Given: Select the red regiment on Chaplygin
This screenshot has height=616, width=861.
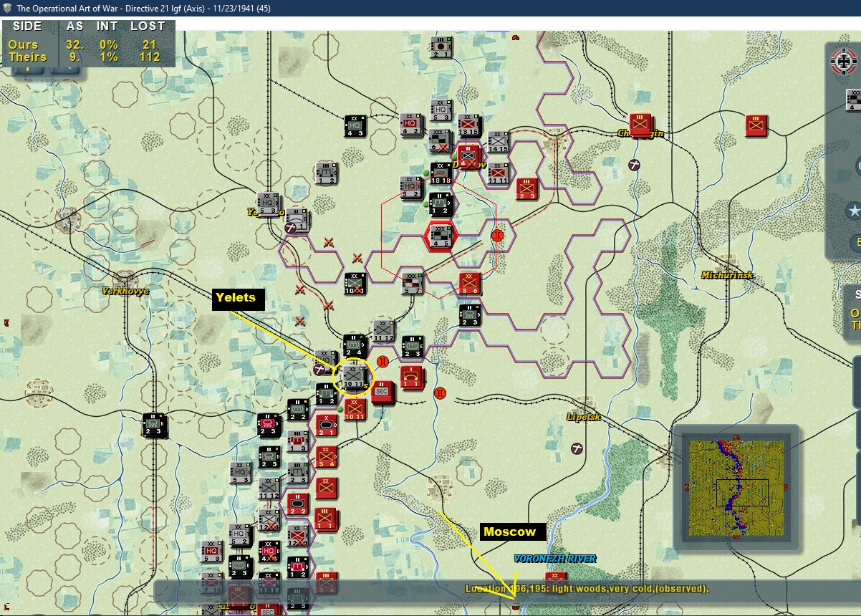Looking at the screenshot, I should coord(640,125).
